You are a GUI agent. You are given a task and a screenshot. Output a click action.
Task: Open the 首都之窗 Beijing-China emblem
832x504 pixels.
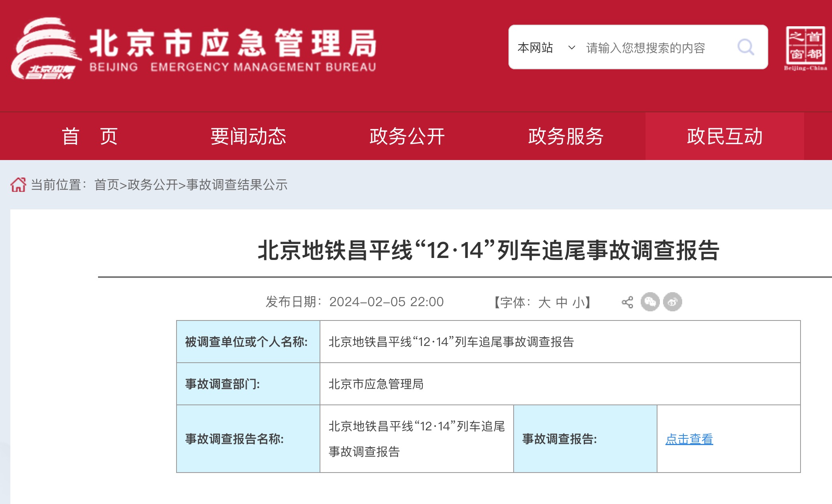point(805,48)
